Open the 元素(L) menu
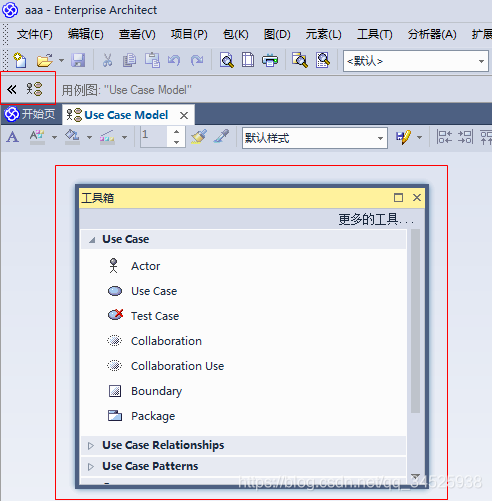492x501 pixels. coord(323,34)
